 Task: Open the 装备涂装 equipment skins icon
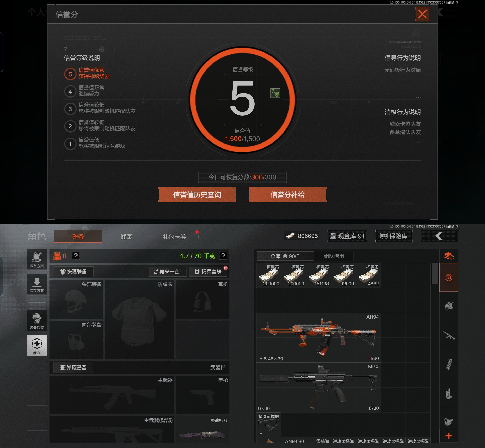pos(37,320)
